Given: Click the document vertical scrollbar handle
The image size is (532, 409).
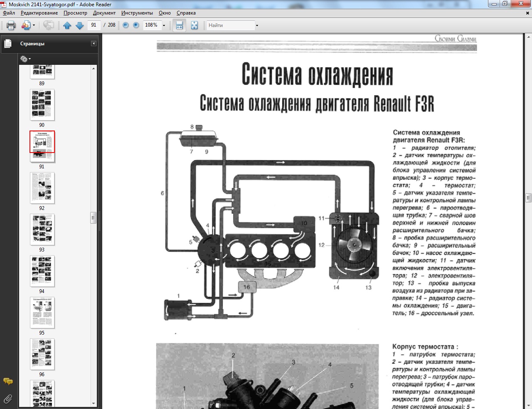Looking at the screenshot, I should pos(528,197).
